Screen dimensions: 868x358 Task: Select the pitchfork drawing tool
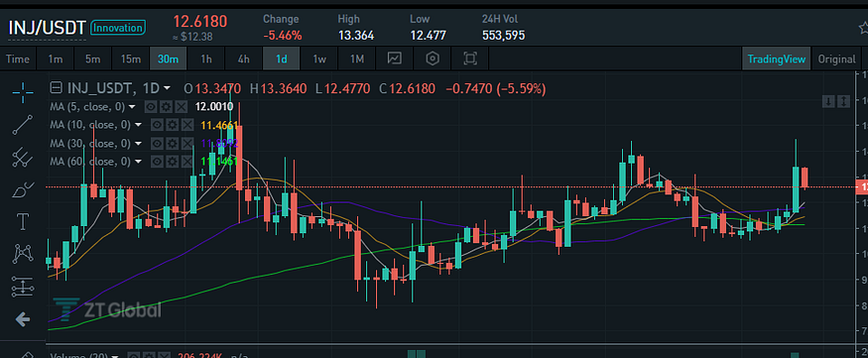point(23,158)
